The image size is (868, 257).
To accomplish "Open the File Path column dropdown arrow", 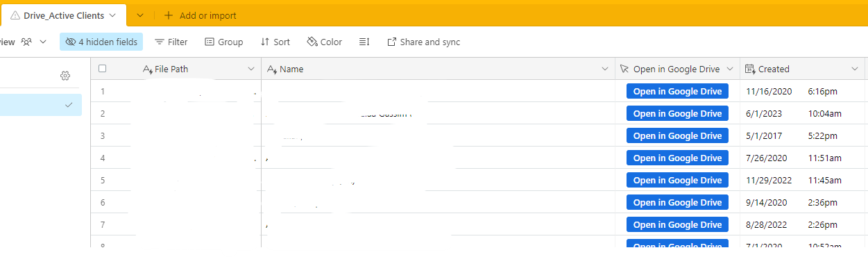I will 251,69.
